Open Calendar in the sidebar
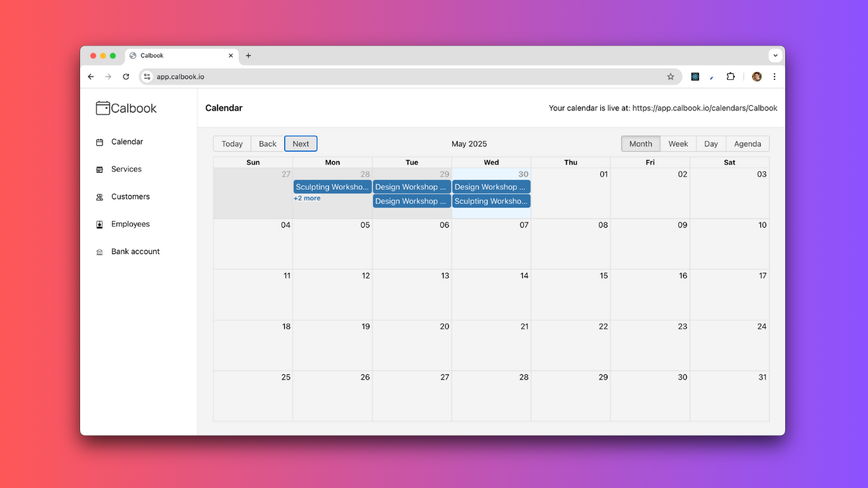868x488 pixels. [x=127, y=142]
